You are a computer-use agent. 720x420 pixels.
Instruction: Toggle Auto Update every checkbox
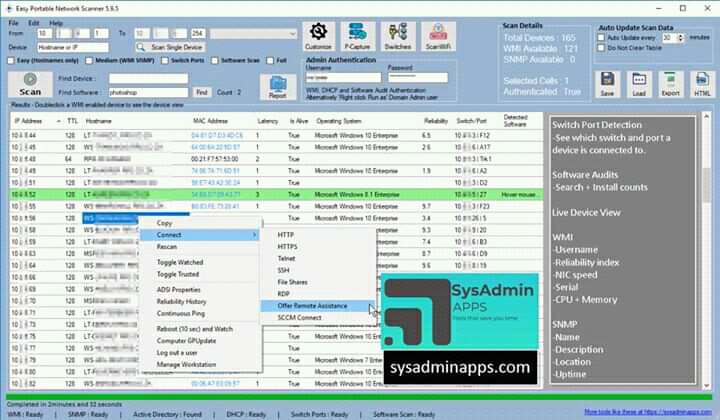click(x=602, y=38)
